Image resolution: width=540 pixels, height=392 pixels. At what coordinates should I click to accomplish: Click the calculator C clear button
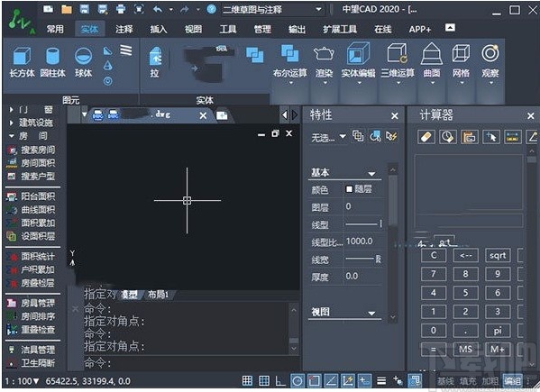434,255
